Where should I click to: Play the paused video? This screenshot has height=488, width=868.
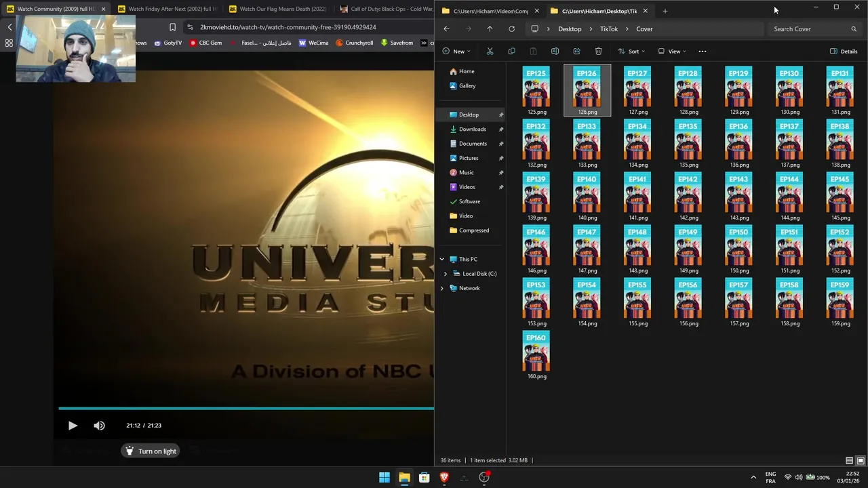[x=73, y=426]
